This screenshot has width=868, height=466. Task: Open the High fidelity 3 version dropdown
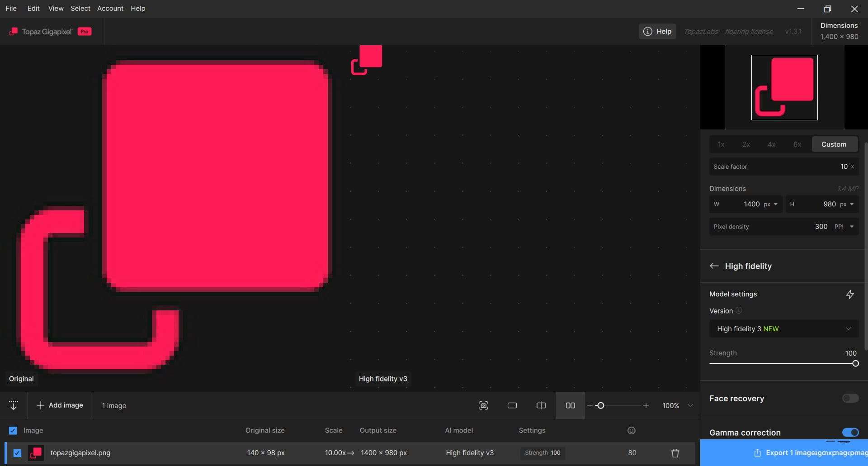pos(784,329)
